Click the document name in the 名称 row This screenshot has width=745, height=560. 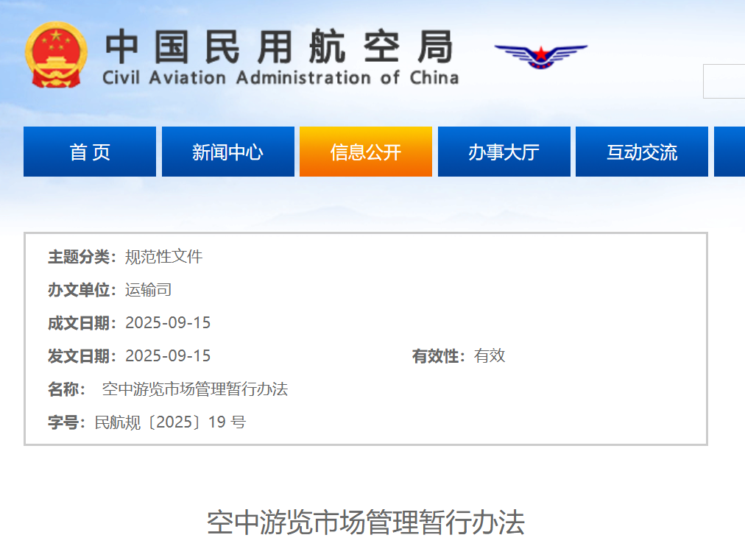click(x=194, y=389)
